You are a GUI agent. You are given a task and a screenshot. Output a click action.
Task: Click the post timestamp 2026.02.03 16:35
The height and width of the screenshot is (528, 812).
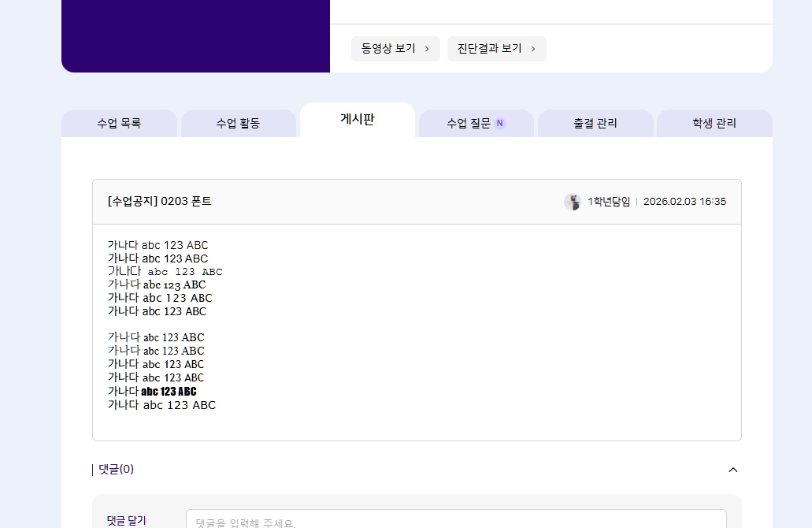pyautogui.click(x=684, y=202)
